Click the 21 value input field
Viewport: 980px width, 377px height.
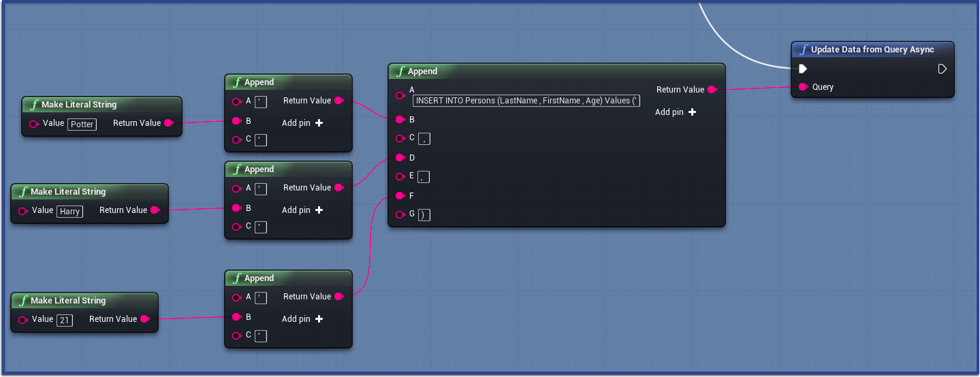(65, 321)
